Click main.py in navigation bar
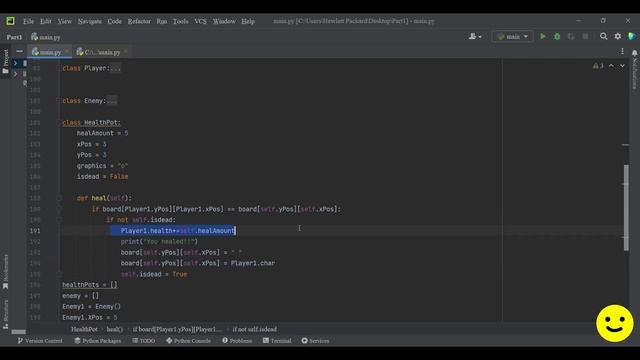The width and height of the screenshot is (640, 360). [46, 37]
